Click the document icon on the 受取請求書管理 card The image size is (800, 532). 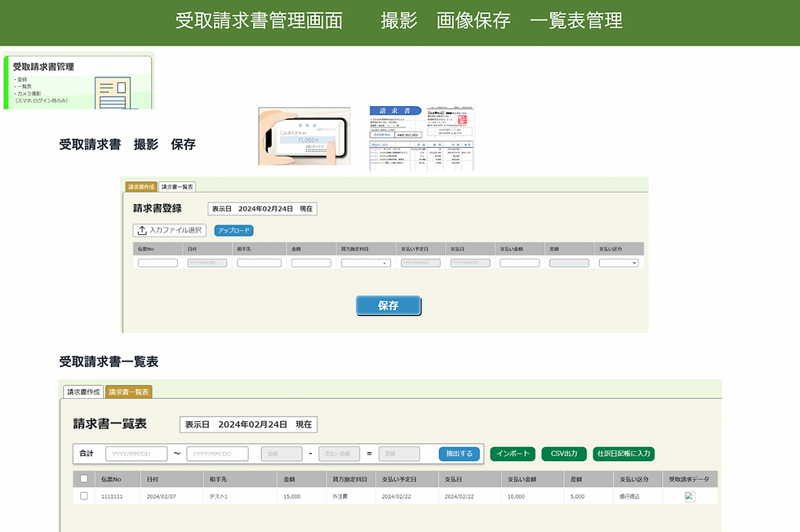tap(113, 93)
